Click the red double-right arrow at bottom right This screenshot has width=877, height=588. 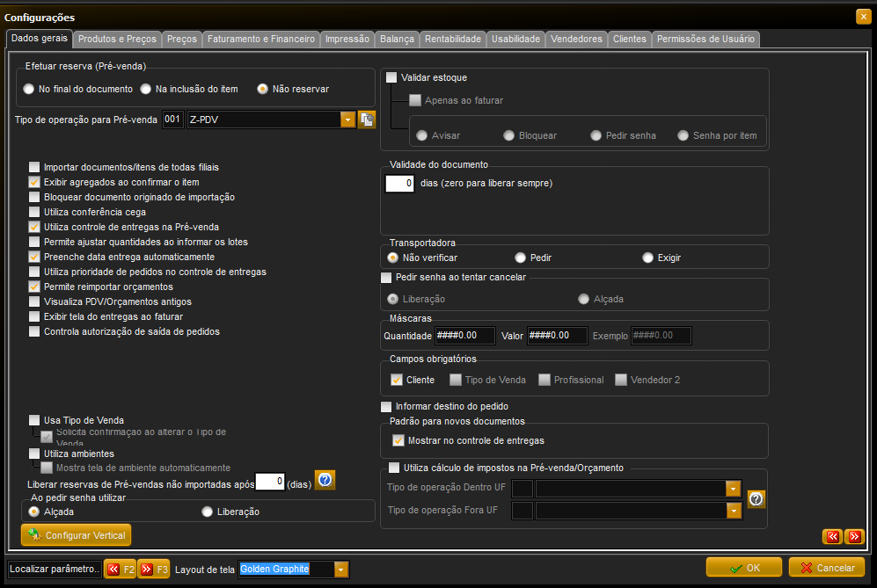click(854, 536)
